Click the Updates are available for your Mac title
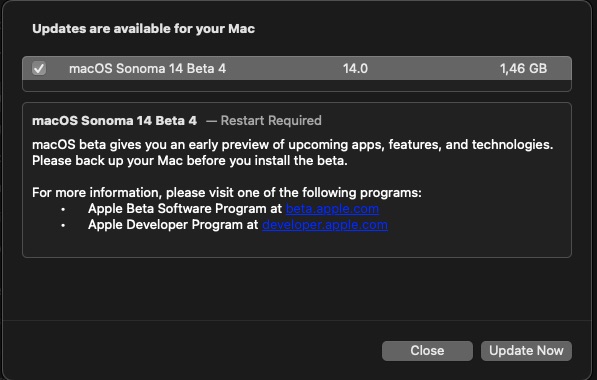The width and height of the screenshot is (597, 380). 144,29
